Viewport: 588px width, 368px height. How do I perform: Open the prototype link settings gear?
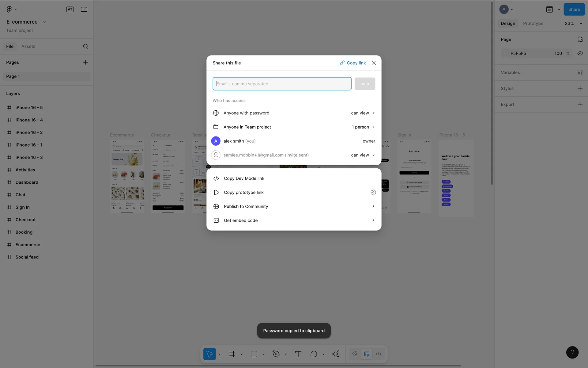[x=373, y=192]
